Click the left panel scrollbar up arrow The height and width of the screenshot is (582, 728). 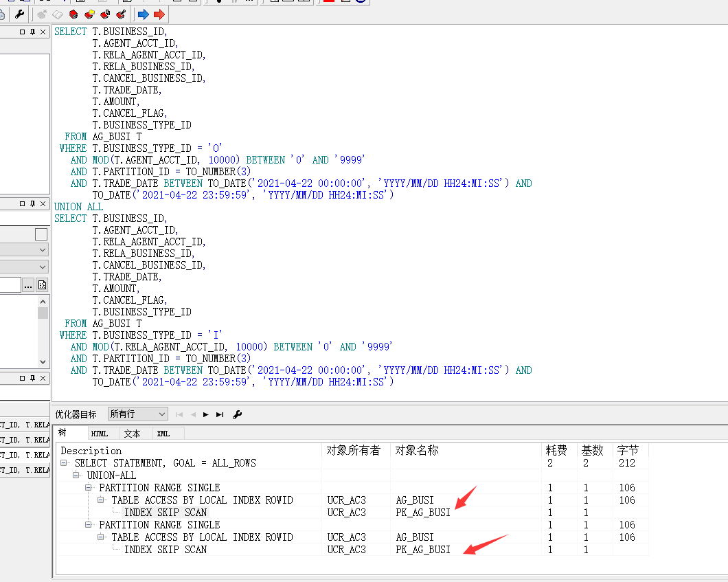pos(43,302)
